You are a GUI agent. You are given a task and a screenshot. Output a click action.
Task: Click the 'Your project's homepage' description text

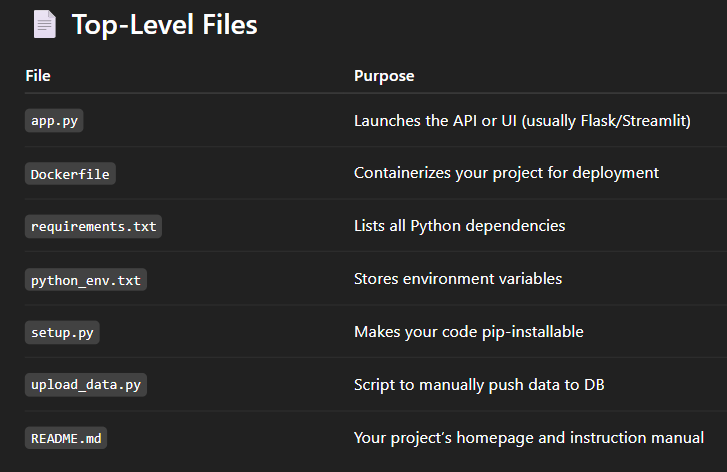(x=528, y=438)
